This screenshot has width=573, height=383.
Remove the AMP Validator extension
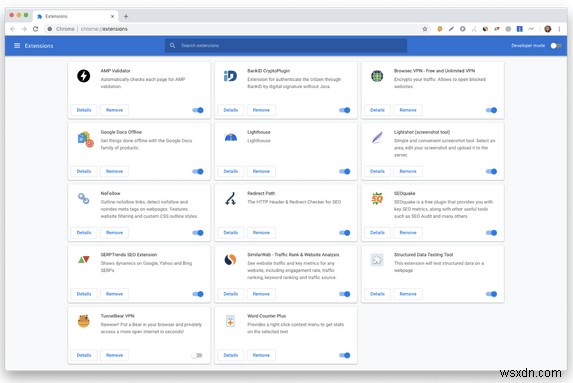pyautogui.click(x=114, y=110)
